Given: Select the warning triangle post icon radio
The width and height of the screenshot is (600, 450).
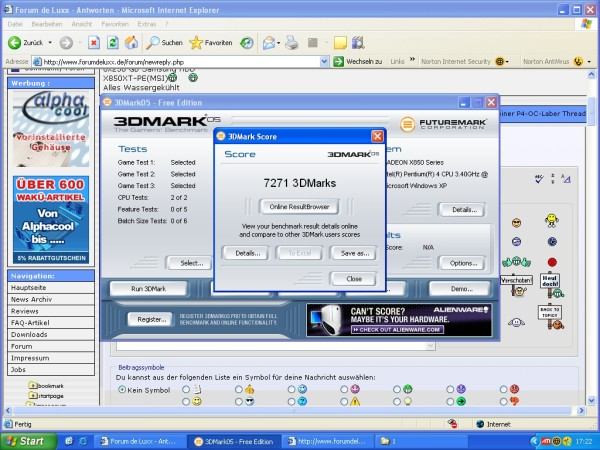Looking at the screenshot, I should click(x=344, y=402).
